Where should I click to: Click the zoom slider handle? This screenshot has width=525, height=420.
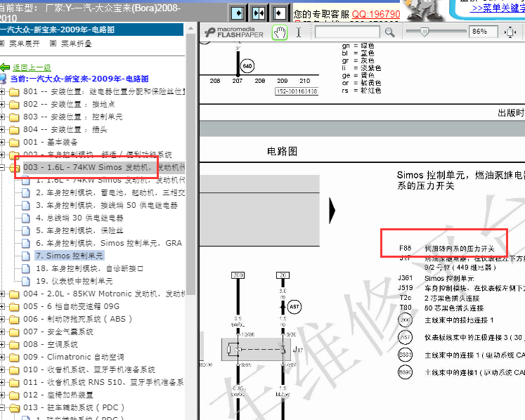point(424,32)
